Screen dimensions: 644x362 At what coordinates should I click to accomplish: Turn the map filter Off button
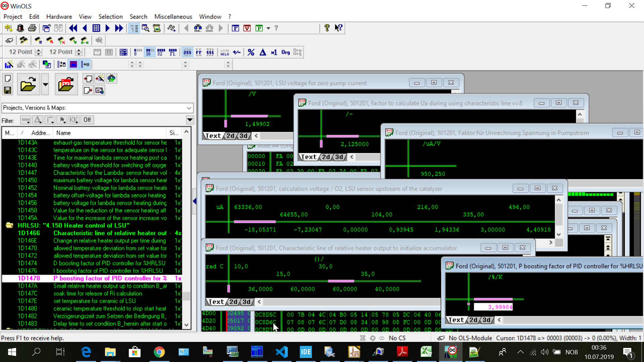point(87,120)
